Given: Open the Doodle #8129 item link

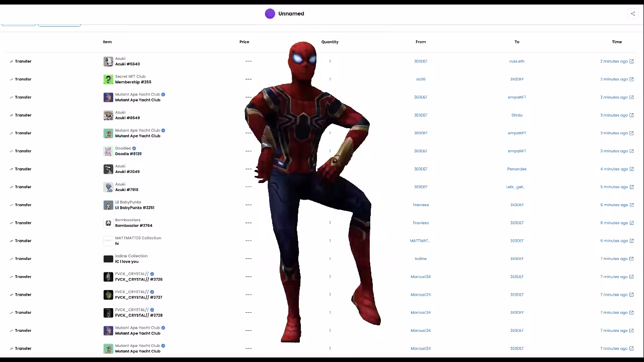Looking at the screenshot, I should click(x=128, y=154).
